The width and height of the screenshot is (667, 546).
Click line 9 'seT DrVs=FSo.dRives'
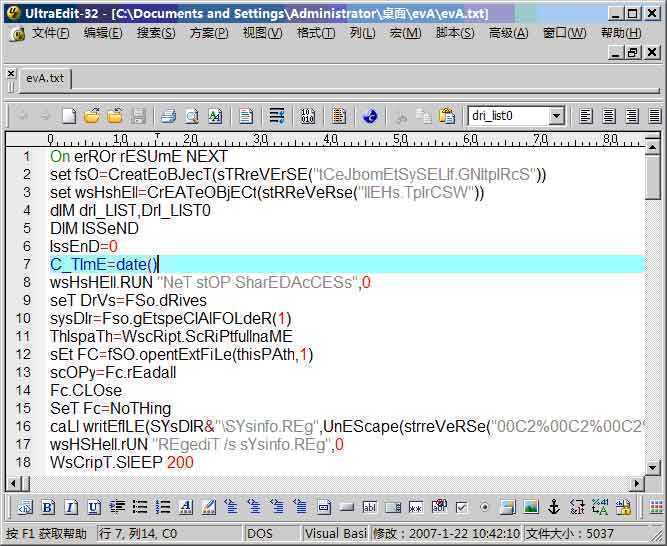[128, 301]
